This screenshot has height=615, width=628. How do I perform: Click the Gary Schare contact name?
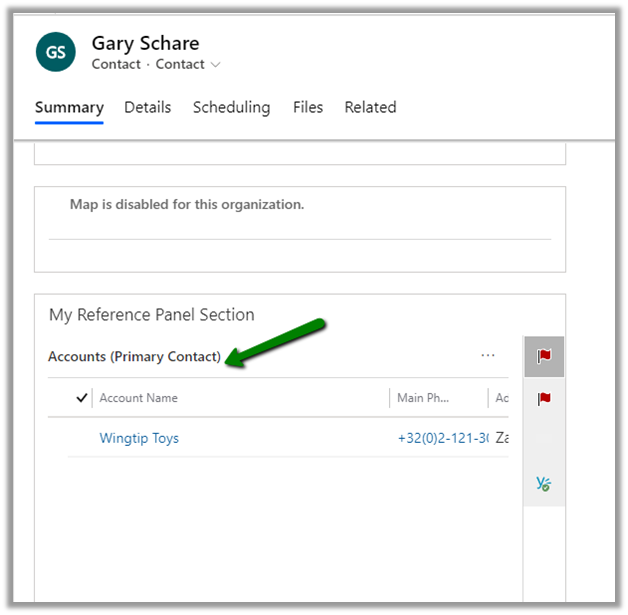145,43
